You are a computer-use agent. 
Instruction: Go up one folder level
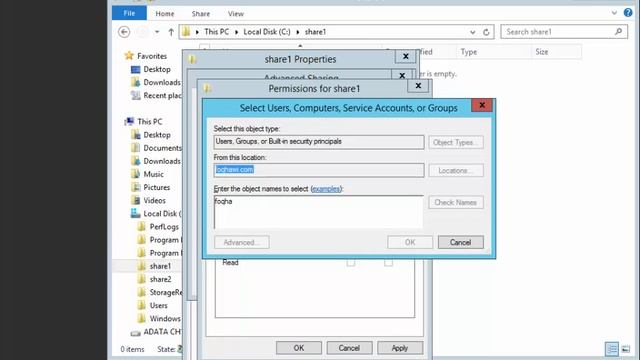[x=171, y=32]
